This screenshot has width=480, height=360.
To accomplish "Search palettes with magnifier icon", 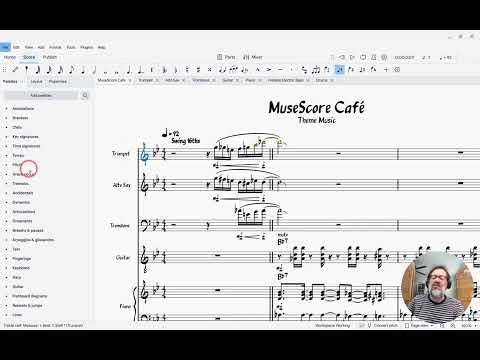I will tap(85, 95).
